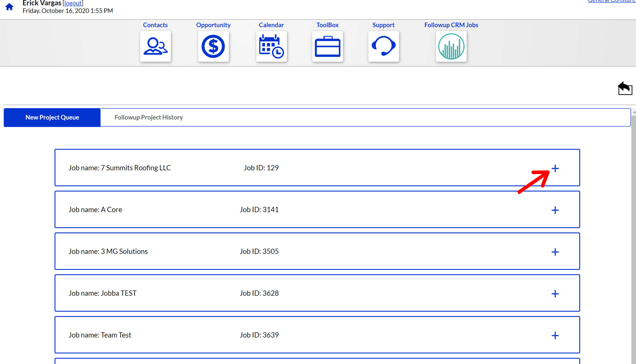The width and height of the screenshot is (636, 364).
Task: Open the Calendar icon
Action: point(271,46)
